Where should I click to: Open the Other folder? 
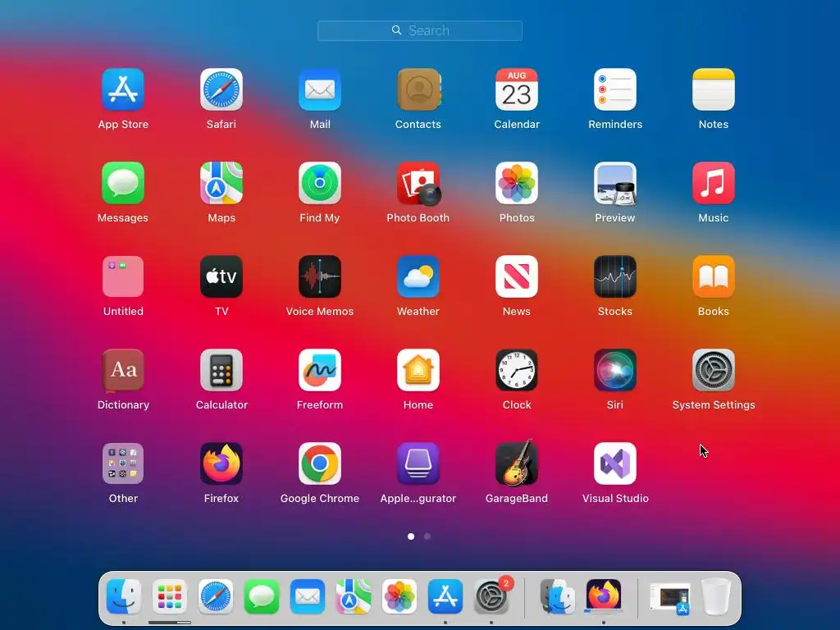click(123, 463)
